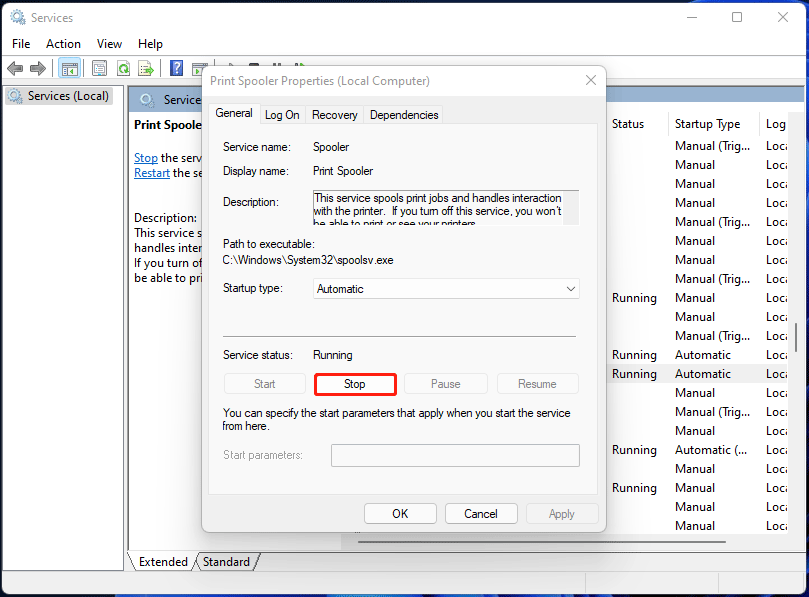The image size is (809, 597).
Task: Click the Apply button
Action: (x=561, y=513)
